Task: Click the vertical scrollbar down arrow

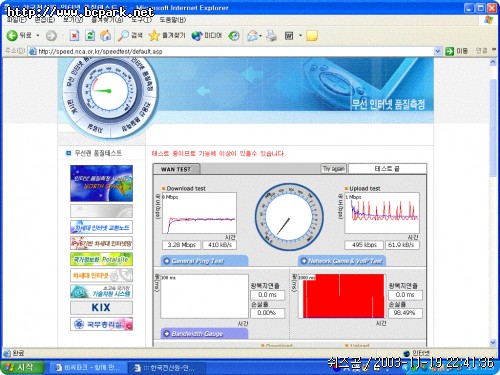Action: pos(493,342)
